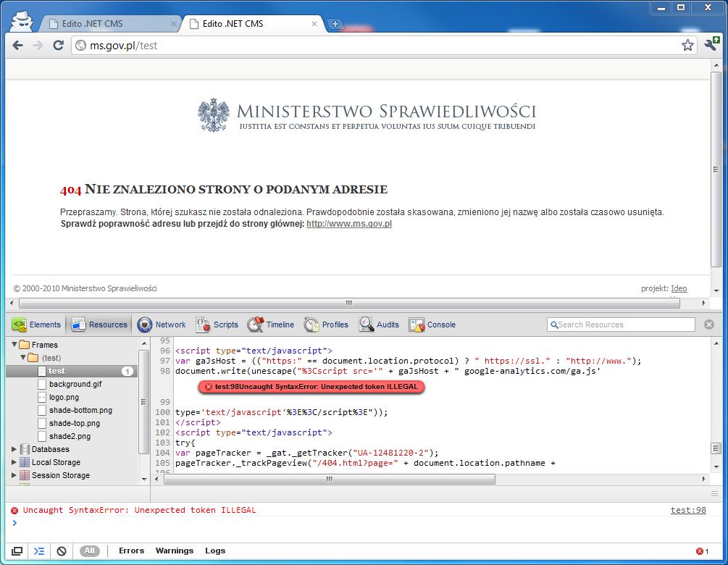
Task: Close the second Edito .NET CMS tab
Action: [314, 24]
